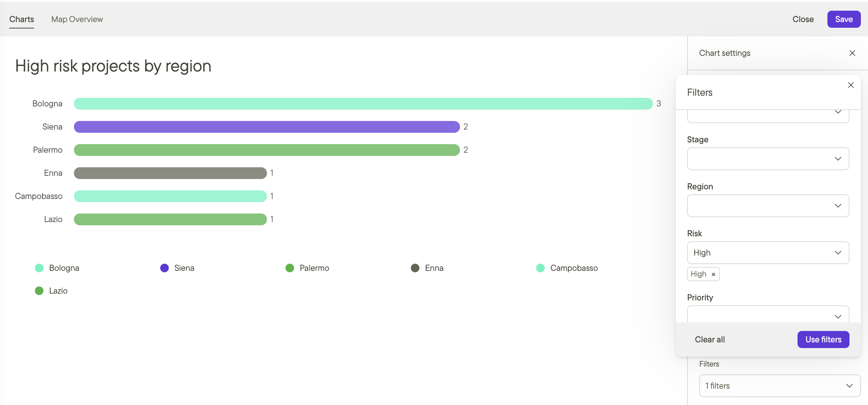The image size is (868, 405).
Task: Close the Filters popup with X
Action: click(851, 85)
